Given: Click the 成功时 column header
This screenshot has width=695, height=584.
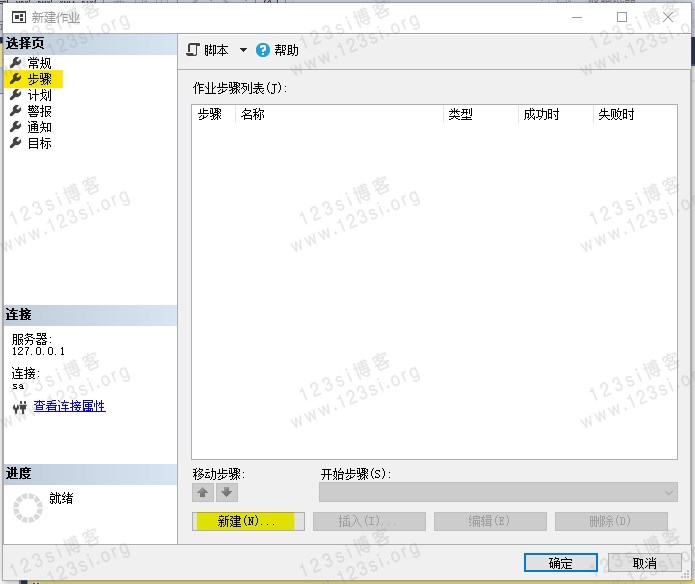Looking at the screenshot, I should pyautogui.click(x=555, y=114).
